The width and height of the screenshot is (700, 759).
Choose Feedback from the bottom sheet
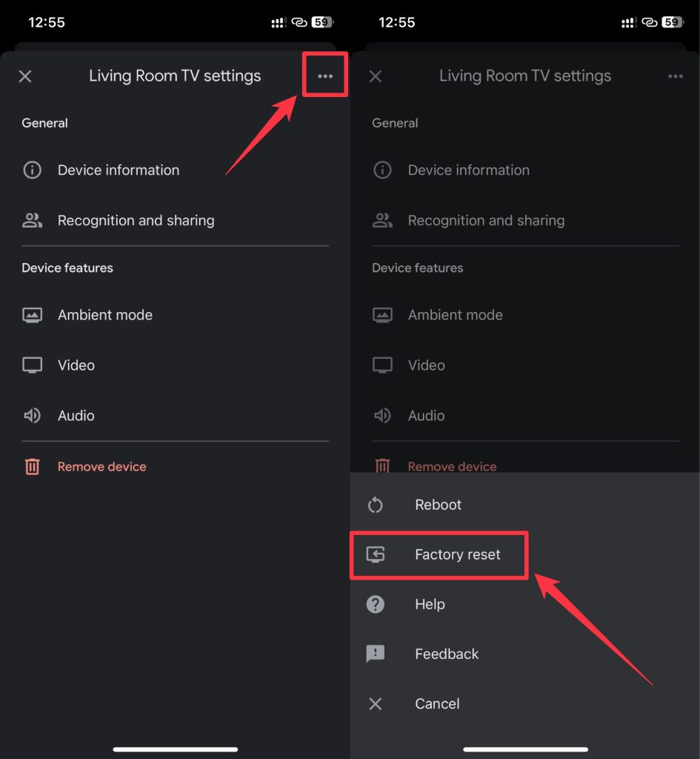(447, 654)
